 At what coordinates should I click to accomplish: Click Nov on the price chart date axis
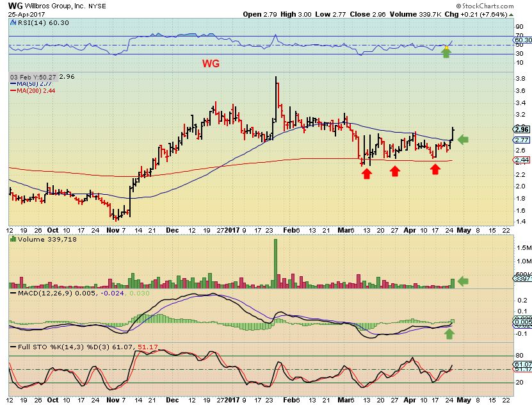tap(113, 230)
